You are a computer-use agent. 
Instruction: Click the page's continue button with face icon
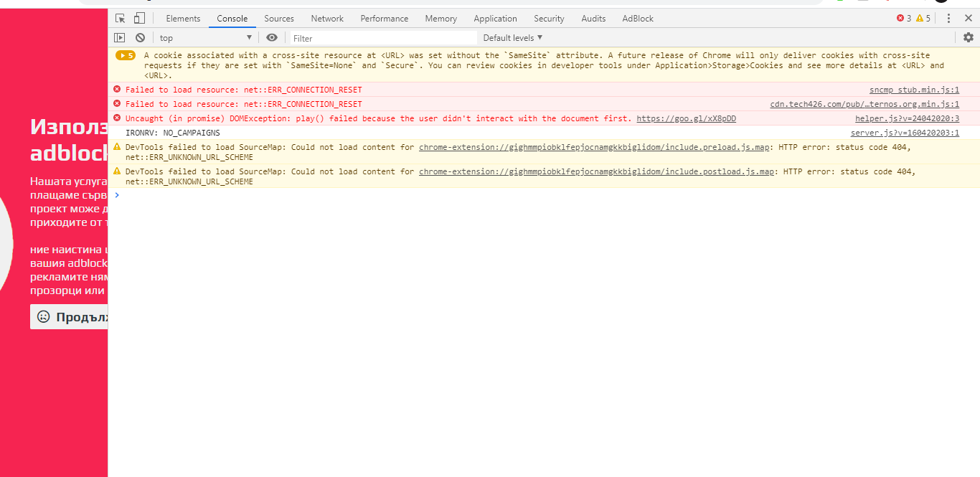pos(70,317)
